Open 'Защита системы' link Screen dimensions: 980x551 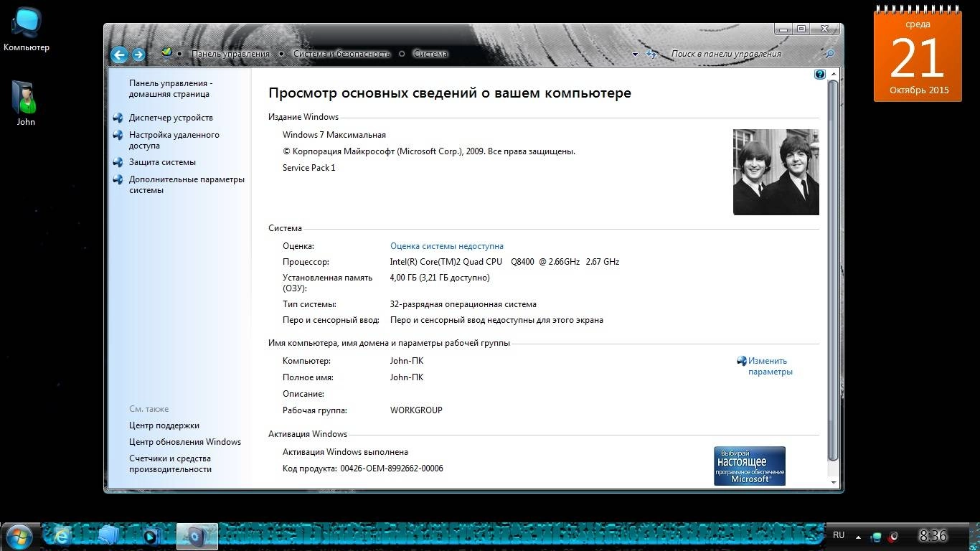(162, 162)
